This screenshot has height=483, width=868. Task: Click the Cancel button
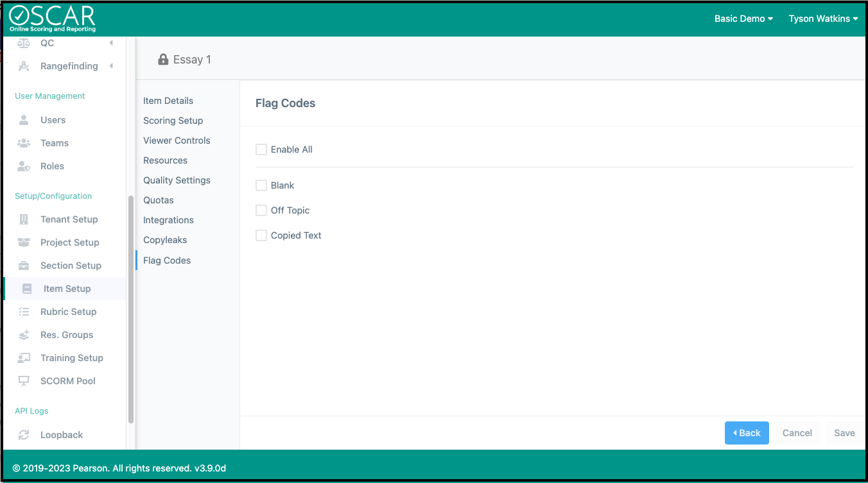point(797,433)
